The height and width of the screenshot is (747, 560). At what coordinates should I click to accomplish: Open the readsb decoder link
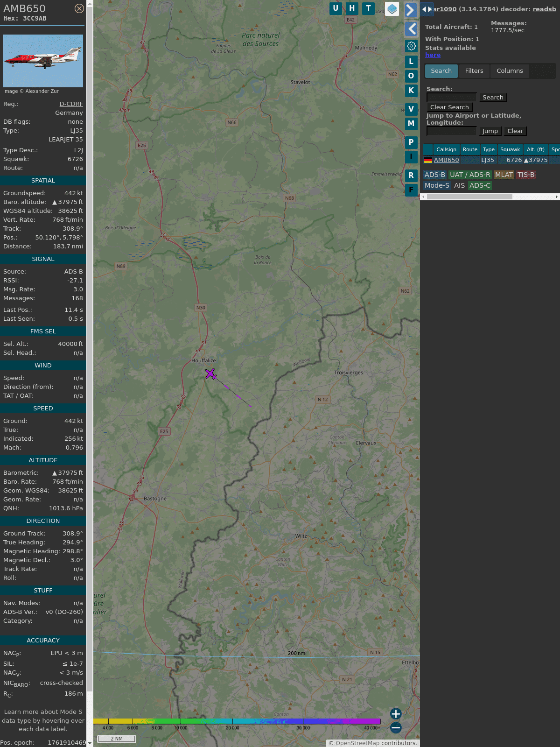point(544,9)
